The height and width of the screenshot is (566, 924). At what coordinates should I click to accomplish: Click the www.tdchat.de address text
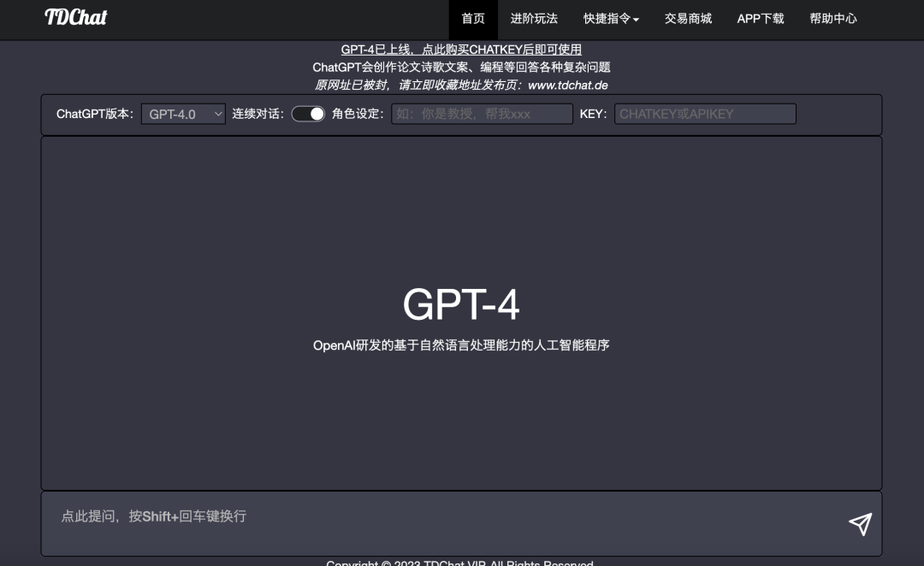tap(568, 85)
